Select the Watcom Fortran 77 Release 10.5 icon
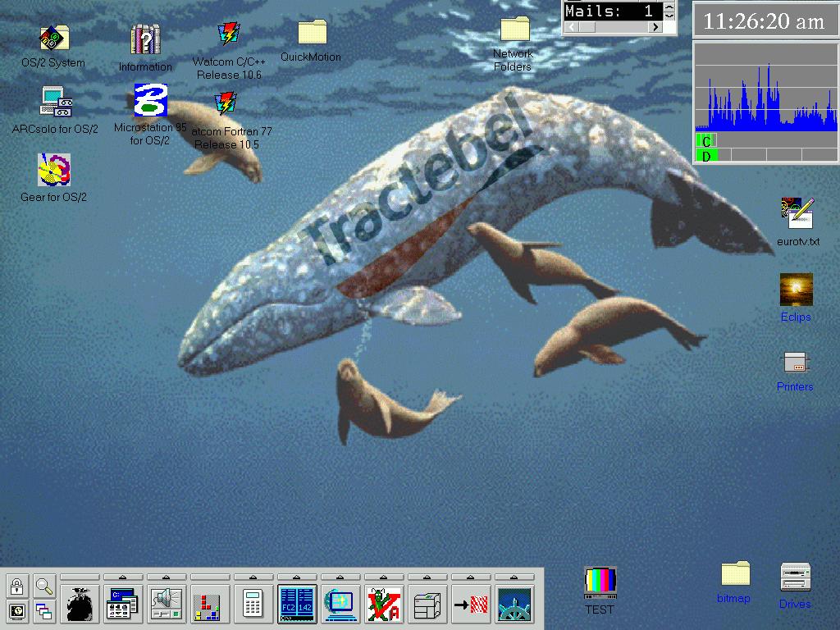The height and width of the screenshot is (630, 840). [226, 104]
